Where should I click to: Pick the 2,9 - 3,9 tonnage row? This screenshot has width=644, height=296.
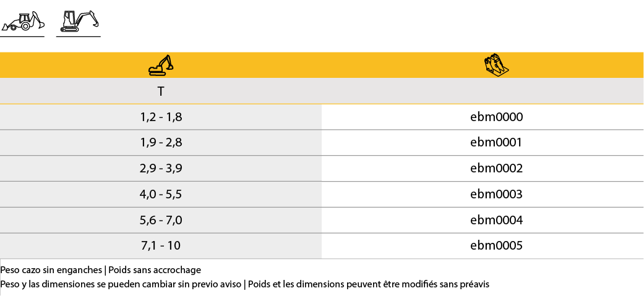click(x=161, y=169)
